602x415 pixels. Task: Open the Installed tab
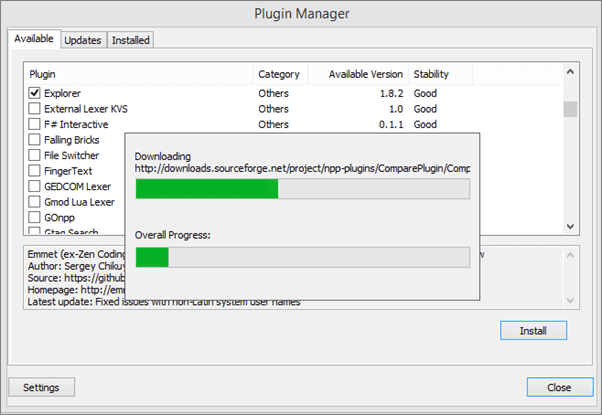pos(130,40)
